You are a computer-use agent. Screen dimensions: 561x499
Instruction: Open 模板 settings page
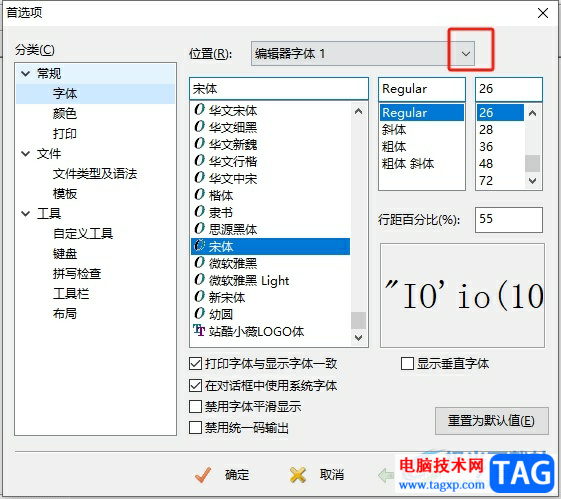click(x=65, y=194)
